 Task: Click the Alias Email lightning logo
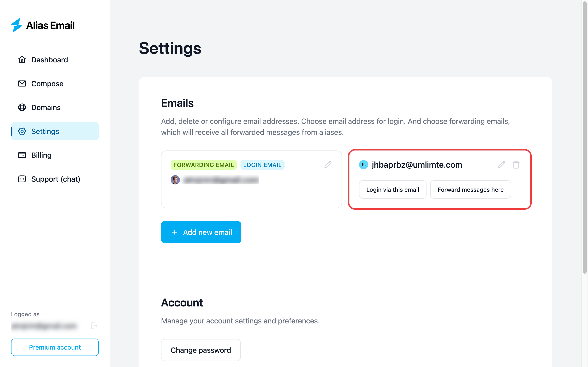coord(17,25)
